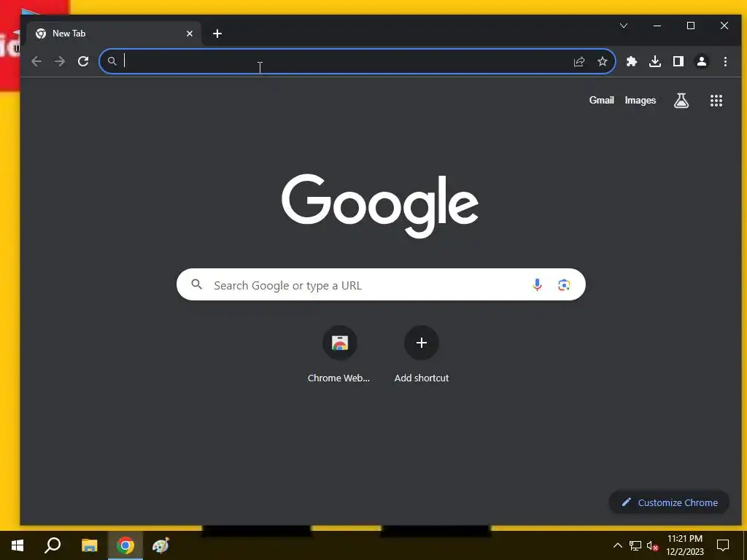Viewport: 747px width, 560px height.
Task: Click the muted volume tray icon
Action: (x=652, y=545)
